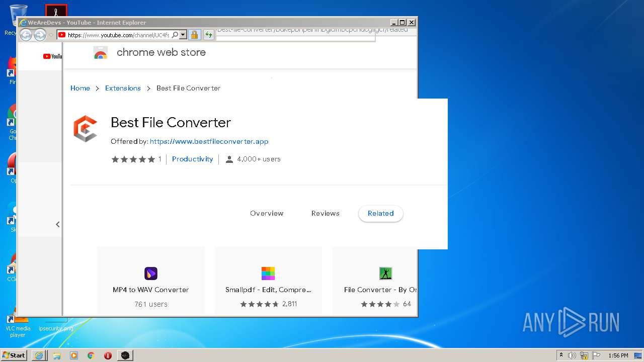Screen dimensions: 644x362
Task: Click the Best File Converter extension logo
Action: click(85, 129)
